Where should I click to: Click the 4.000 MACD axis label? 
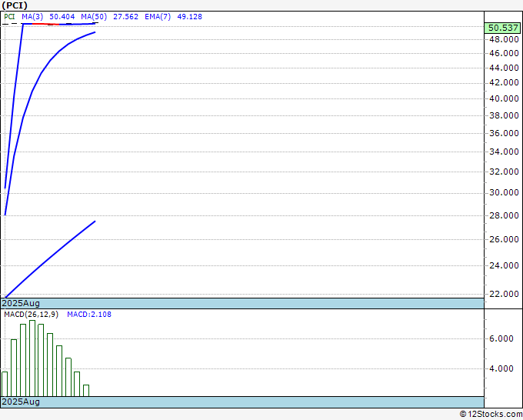[501, 369]
